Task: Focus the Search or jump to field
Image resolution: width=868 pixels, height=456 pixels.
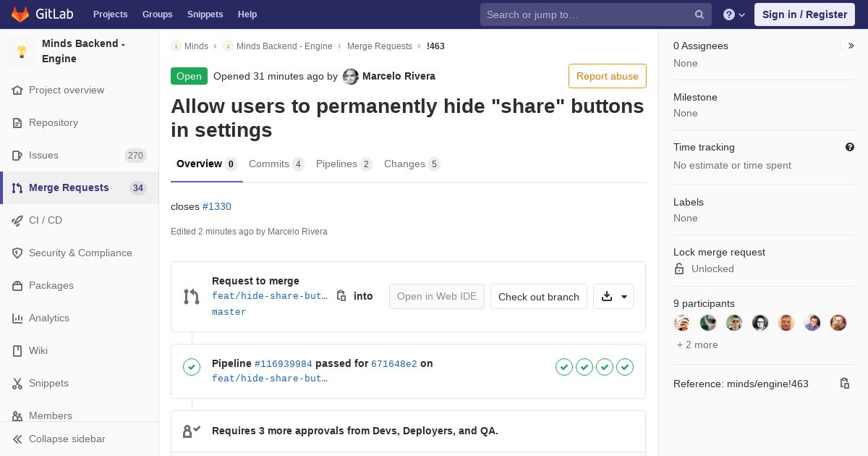Action: (x=596, y=14)
